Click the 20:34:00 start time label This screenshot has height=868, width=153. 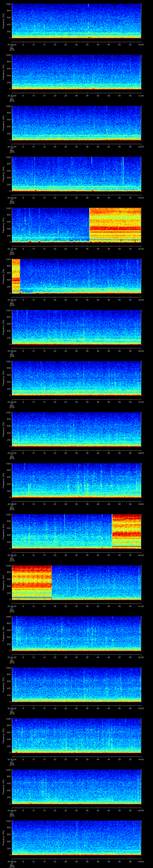(x=12, y=300)
